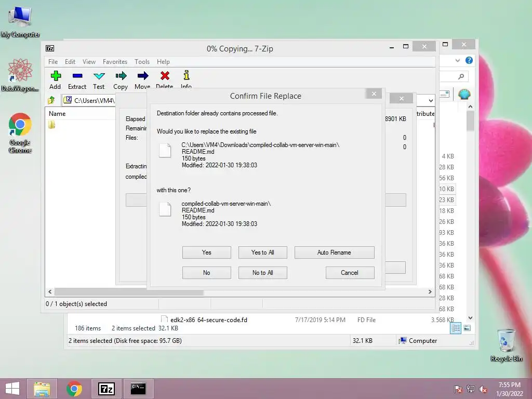The image size is (532, 399).
Task: Click the 7-Zip horizontal scrollbar left arrow
Action: click(x=50, y=292)
